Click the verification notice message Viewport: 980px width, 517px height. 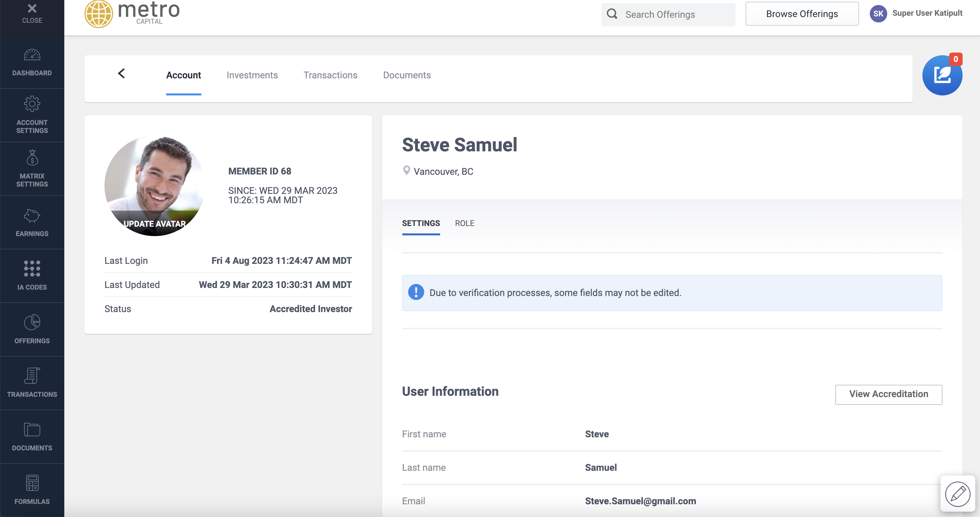(x=555, y=293)
